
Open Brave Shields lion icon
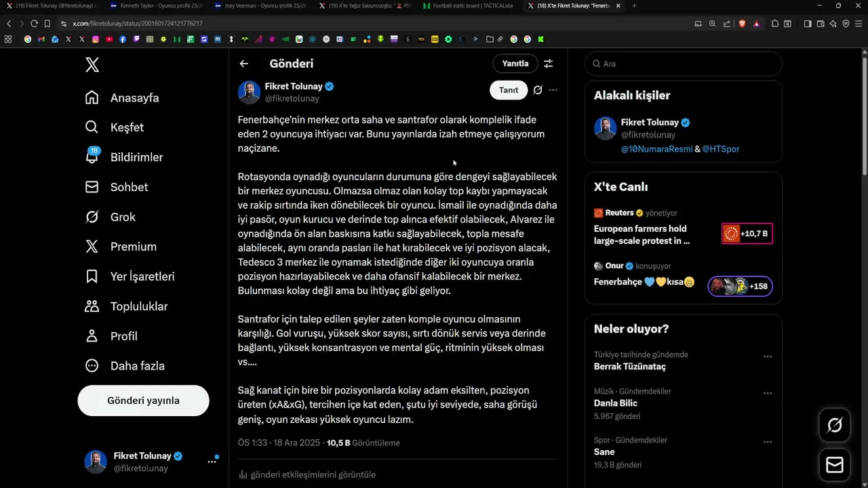(742, 24)
